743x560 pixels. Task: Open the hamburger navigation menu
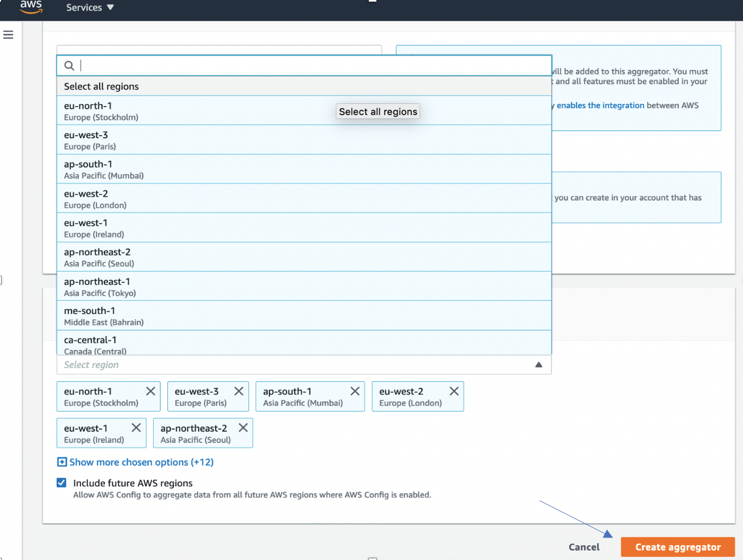click(x=8, y=34)
